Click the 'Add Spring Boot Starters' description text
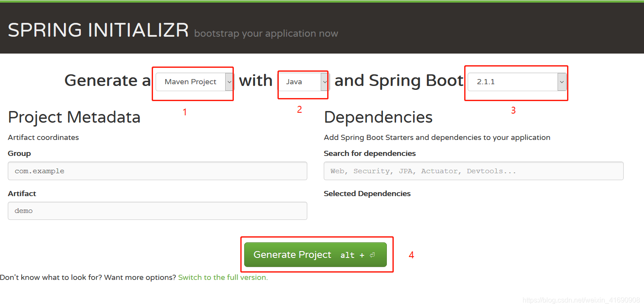This screenshot has width=644, height=308. (x=437, y=137)
